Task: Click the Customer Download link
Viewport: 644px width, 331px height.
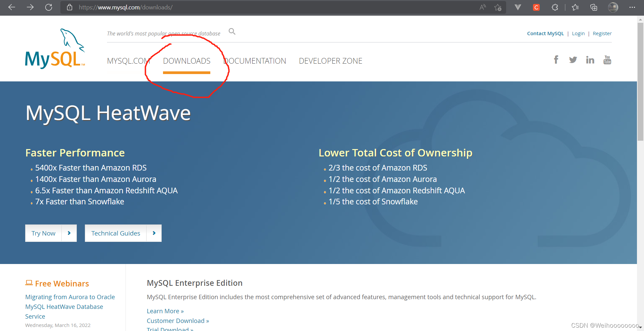Action: [x=178, y=321]
